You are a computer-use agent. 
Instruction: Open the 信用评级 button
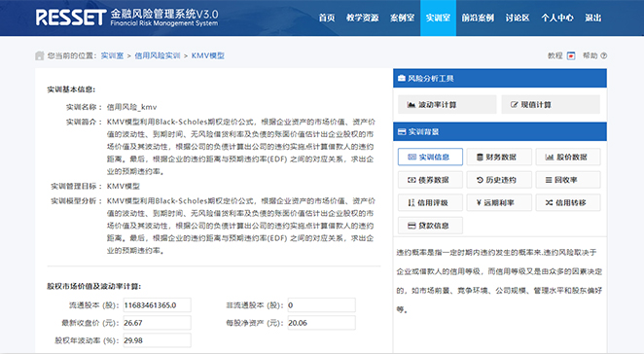[x=430, y=202]
